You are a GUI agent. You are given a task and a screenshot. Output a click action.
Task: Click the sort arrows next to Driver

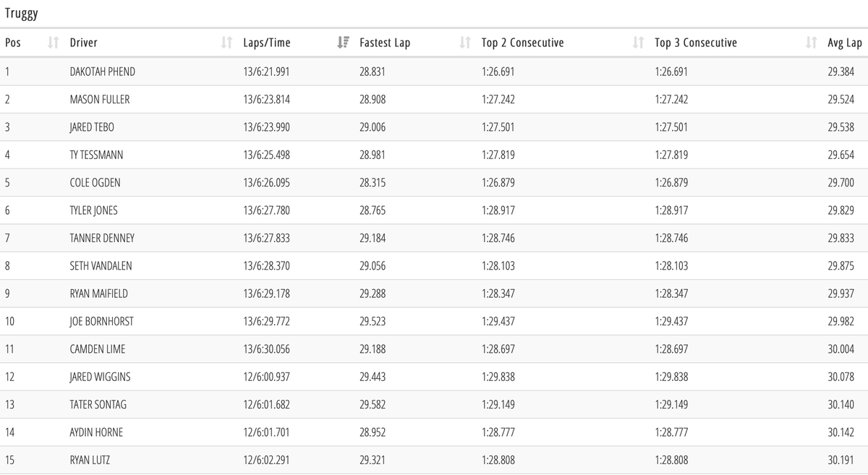[x=226, y=43]
